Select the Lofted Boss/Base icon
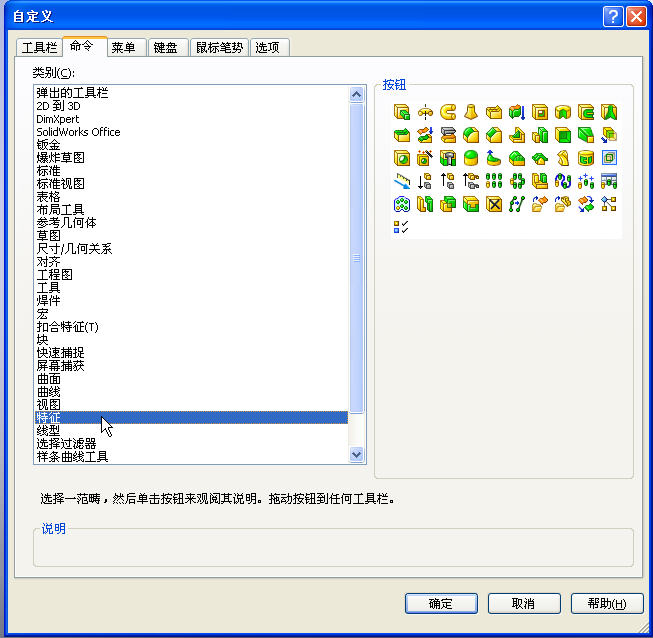653x638 pixels. click(471, 112)
